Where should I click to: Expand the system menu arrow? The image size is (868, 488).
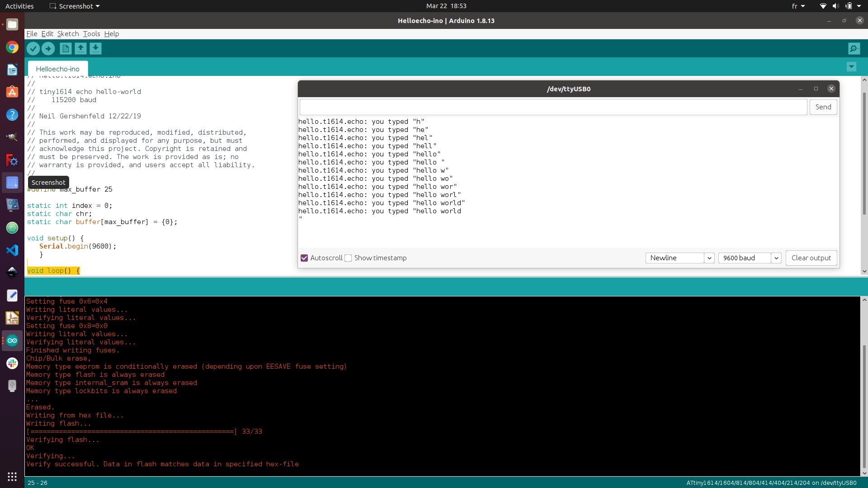click(859, 6)
